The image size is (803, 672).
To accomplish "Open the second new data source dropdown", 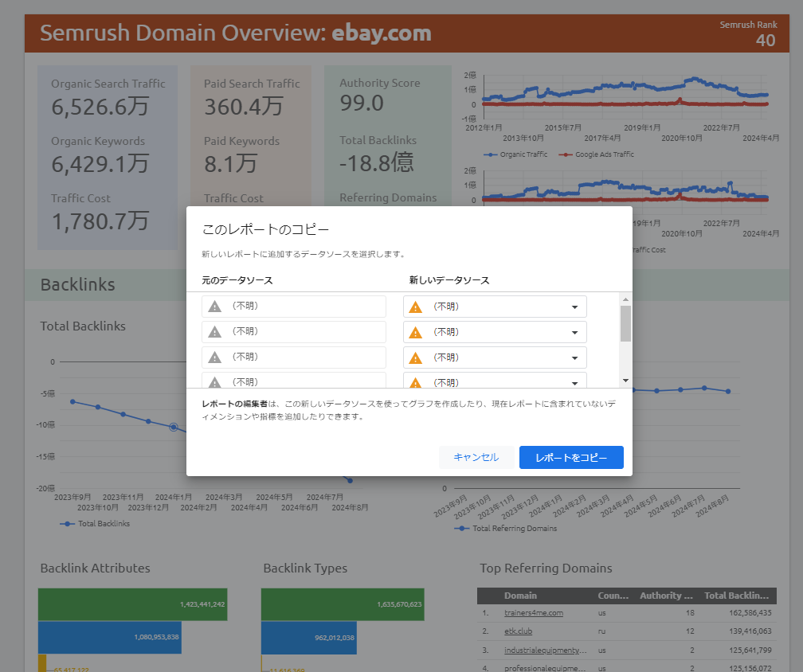I will 495,332.
